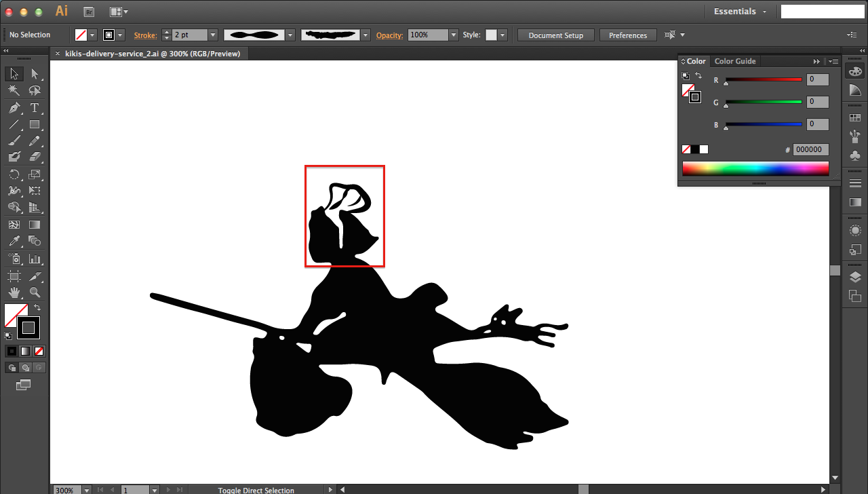The width and height of the screenshot is (868, 494).
Task: Select the Rotate tool
Action: coord(14,174)
